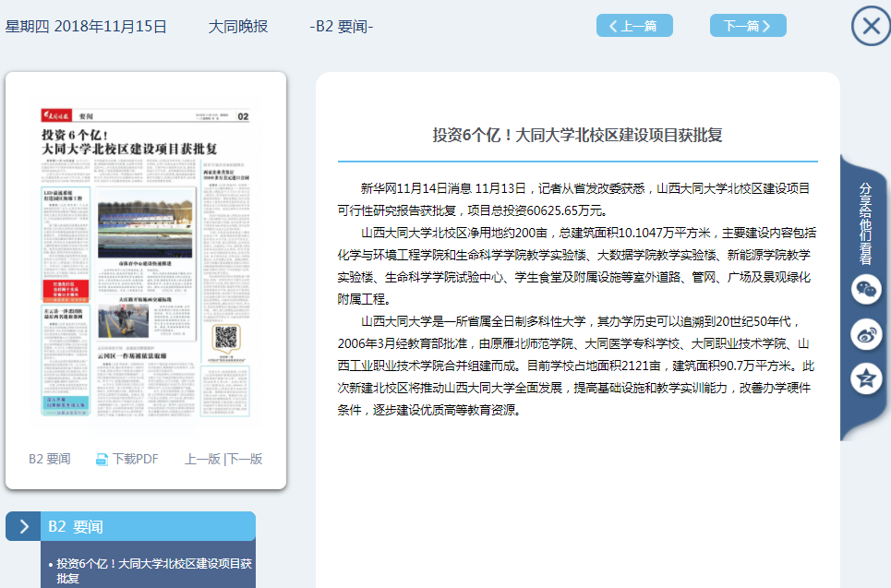This screenshot has height=588, width=891.
Task: Click the 分享给他们看看 share label
Action: [865, 223]
